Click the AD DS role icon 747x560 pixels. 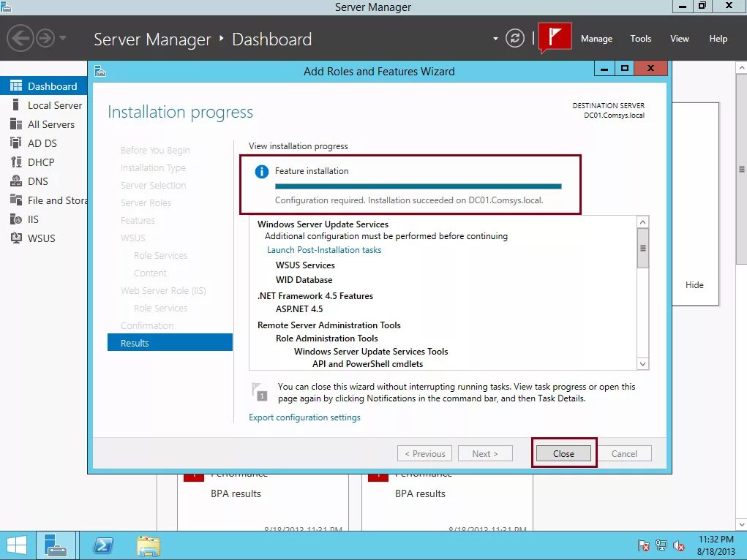pos(15,143)
